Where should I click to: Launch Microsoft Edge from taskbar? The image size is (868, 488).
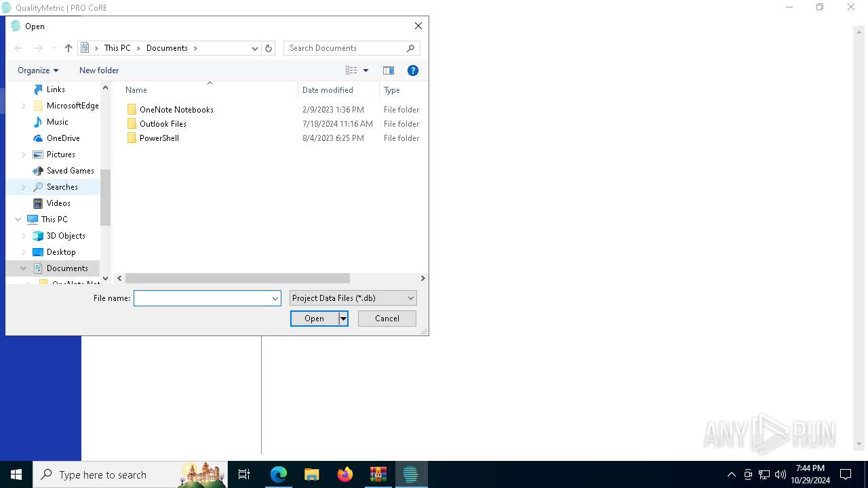(x=279, y=474)
